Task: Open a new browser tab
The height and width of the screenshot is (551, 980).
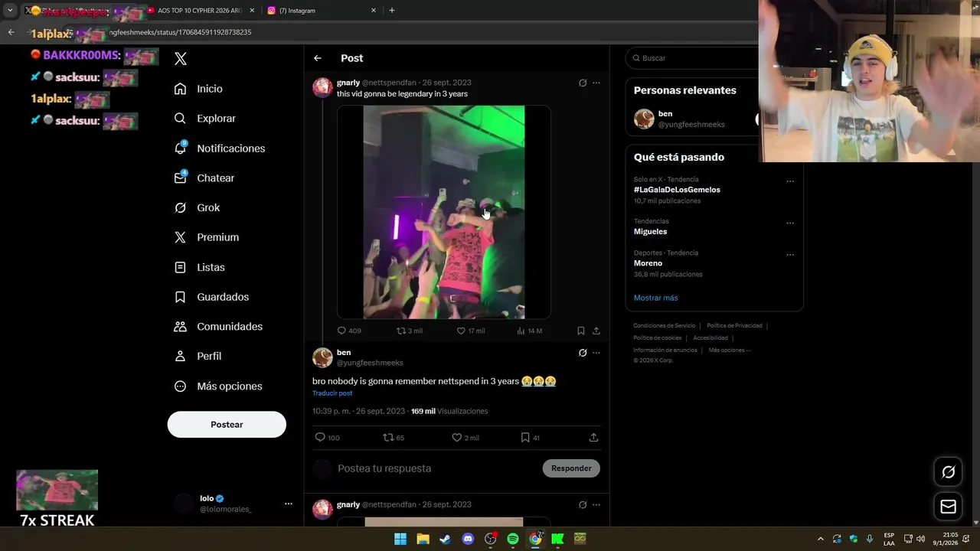Action: pyautogui.click(x=392, y=11)
